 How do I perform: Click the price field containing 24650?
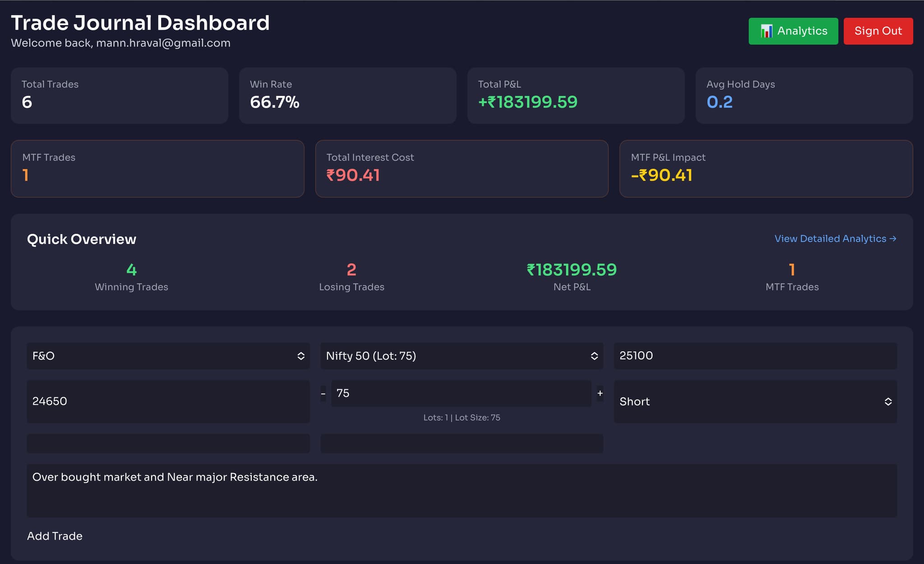[168, 401]
